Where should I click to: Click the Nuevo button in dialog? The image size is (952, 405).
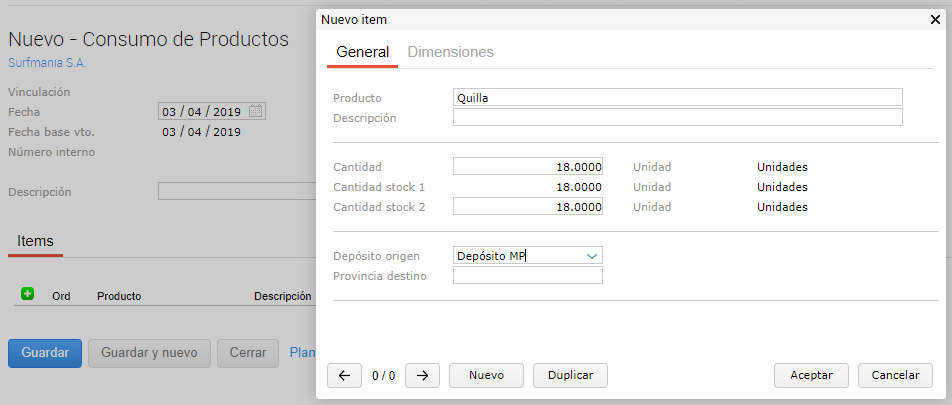coord(486,375)
